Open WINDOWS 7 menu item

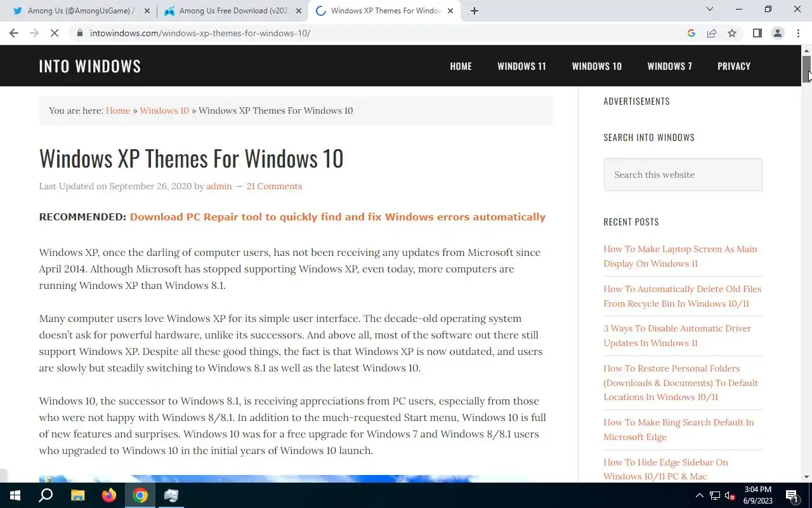(x=669, y=66)
